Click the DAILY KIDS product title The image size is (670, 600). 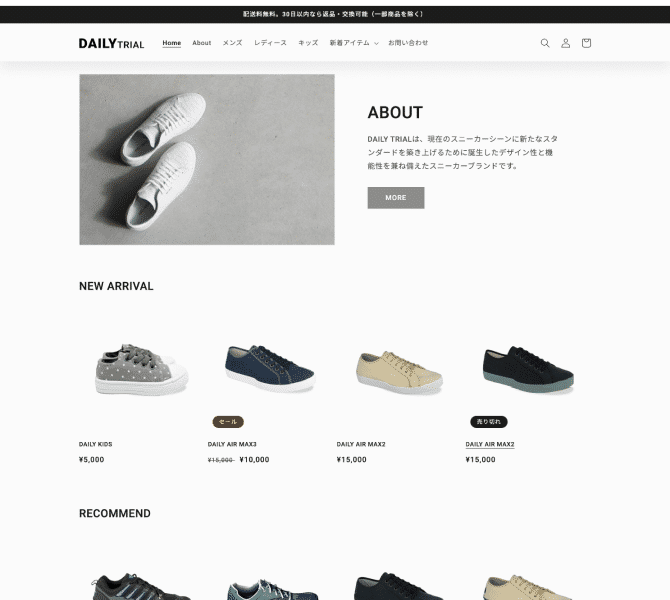point(96,444)
